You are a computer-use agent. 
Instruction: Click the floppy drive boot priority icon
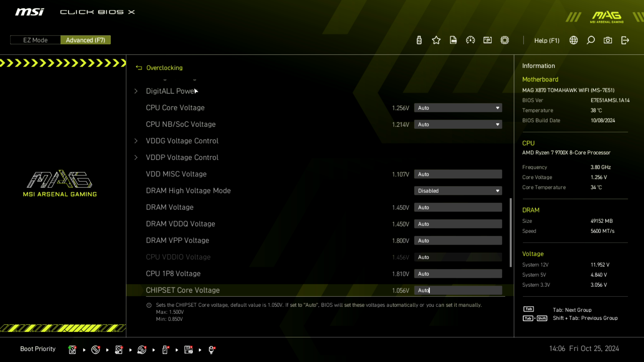[189, 350]
